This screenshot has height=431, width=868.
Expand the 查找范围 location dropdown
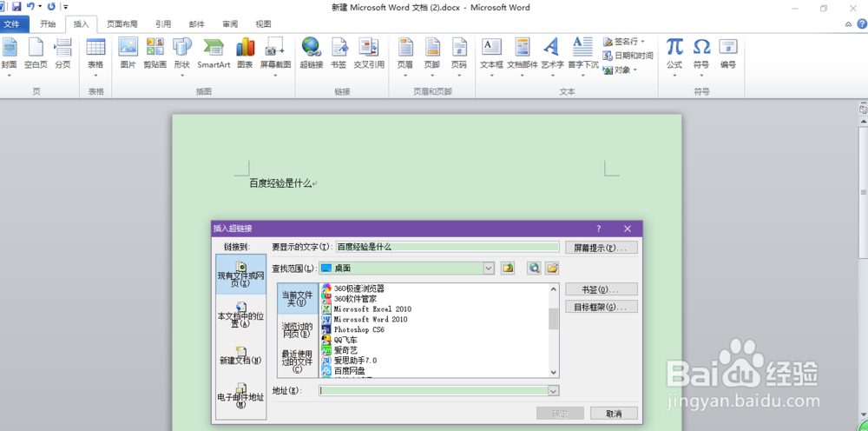point(489,269)
